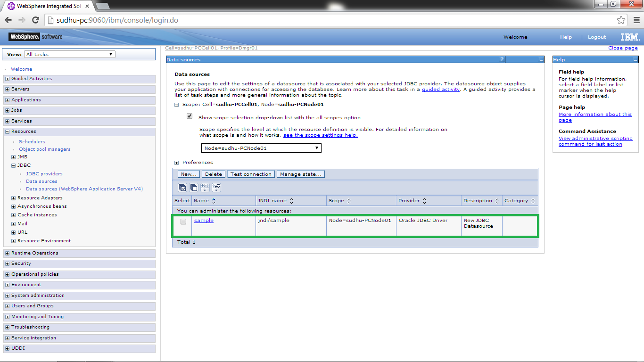Click the 'Clear filter criteria' icon
Image resolution: width=644 pixels, height=362 pixels.
click(216, 187)
